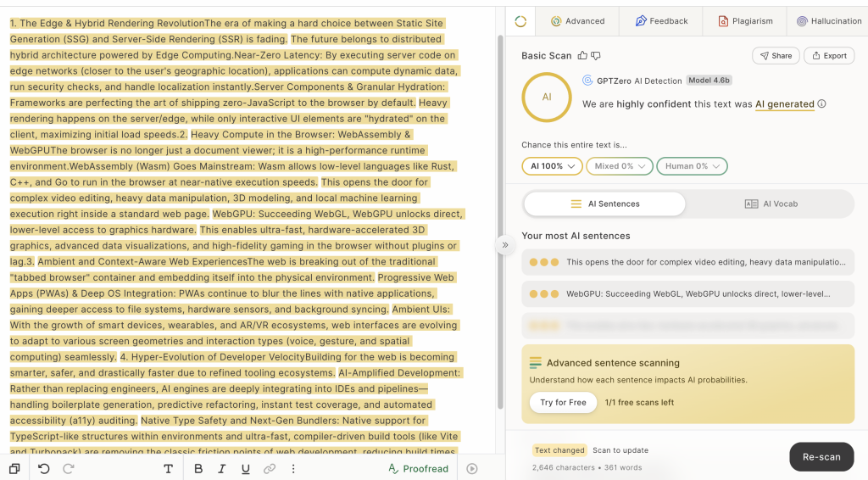
Task: Open the Feedback tab
Action: coord(661,21)
